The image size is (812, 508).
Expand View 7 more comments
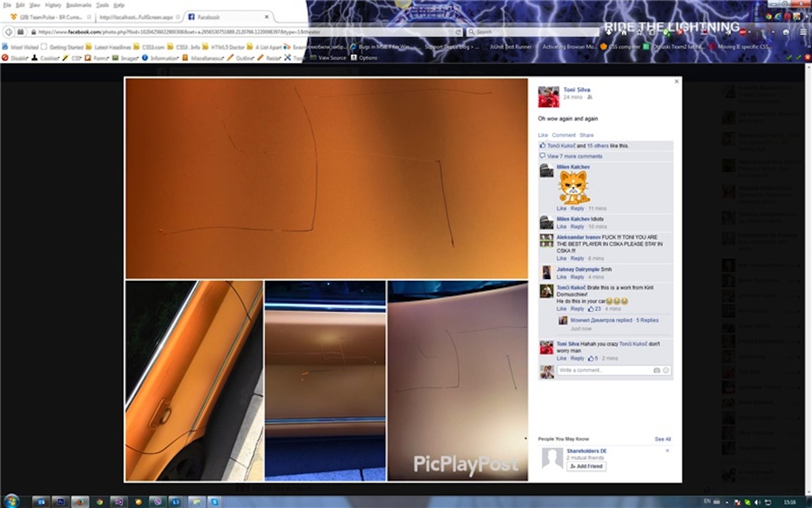pyautogui.click(x=574, y=156)
